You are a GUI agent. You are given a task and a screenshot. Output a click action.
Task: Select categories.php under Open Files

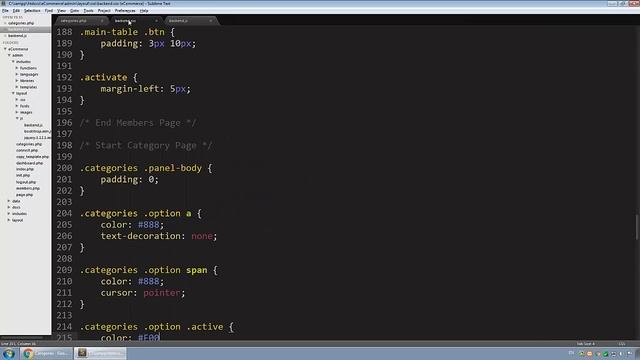[21, 23]
